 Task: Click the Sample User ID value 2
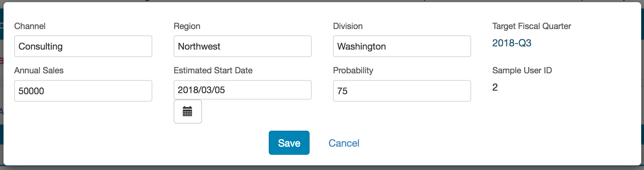click(x=495, y=87)
